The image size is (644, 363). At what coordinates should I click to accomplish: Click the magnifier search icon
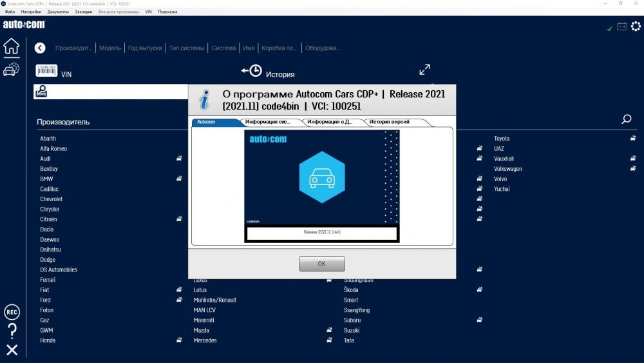point(627,119)
